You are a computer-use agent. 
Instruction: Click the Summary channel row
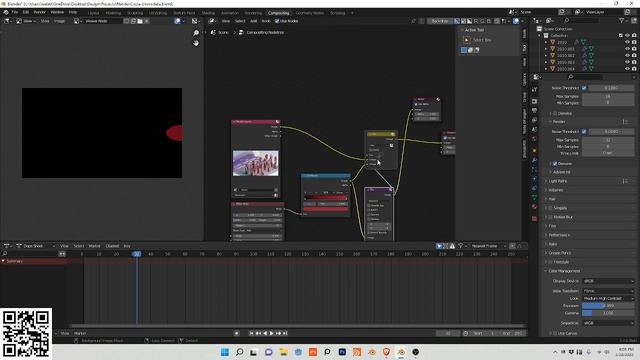(33, 261)
